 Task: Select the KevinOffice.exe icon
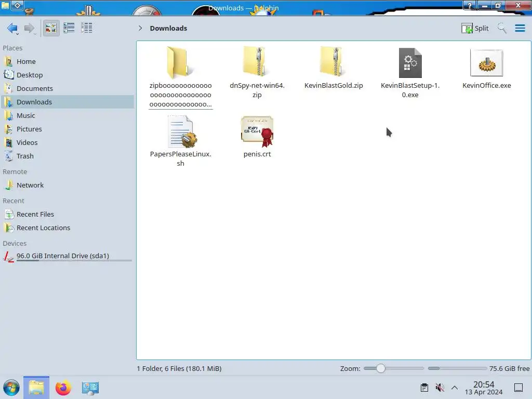tap(486, 63)
